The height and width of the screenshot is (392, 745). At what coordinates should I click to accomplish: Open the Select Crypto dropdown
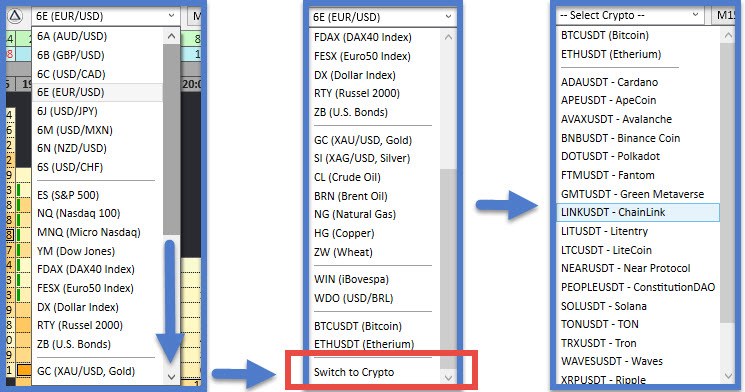630,16
